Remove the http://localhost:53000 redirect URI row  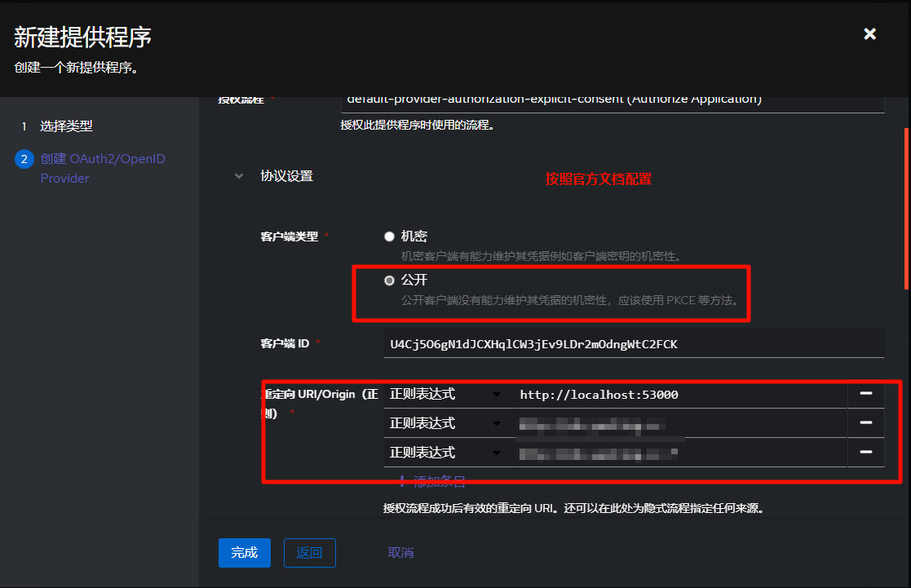[x=866, y=394]
